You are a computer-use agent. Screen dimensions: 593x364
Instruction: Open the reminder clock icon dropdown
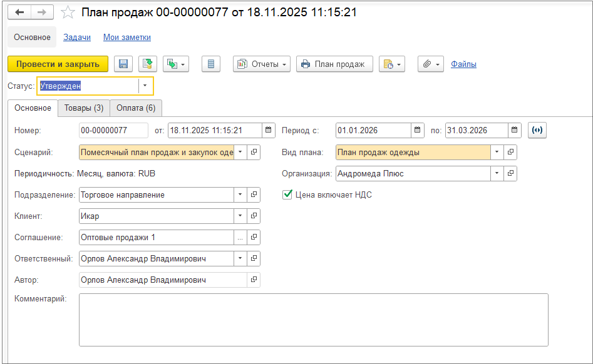(392, 64)
